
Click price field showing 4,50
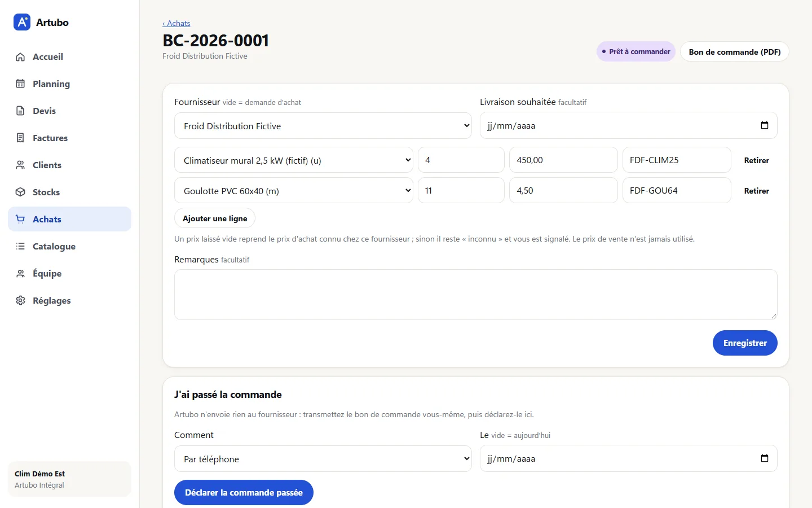[x=563, y=190]
